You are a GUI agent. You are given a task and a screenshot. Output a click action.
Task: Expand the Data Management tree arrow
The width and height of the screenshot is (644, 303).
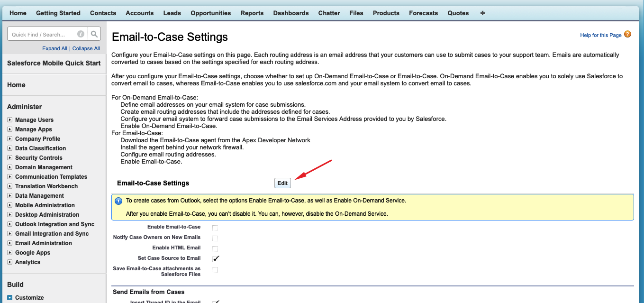coord(10,195)
